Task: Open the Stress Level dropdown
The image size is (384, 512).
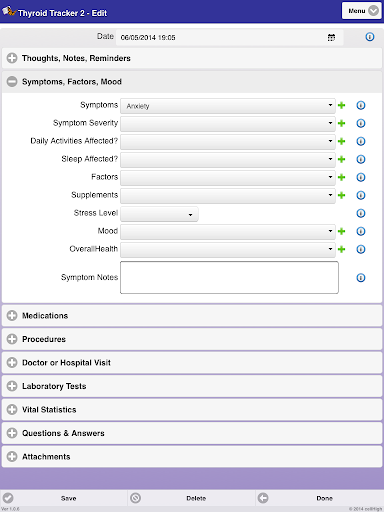Action: point(159,214)
